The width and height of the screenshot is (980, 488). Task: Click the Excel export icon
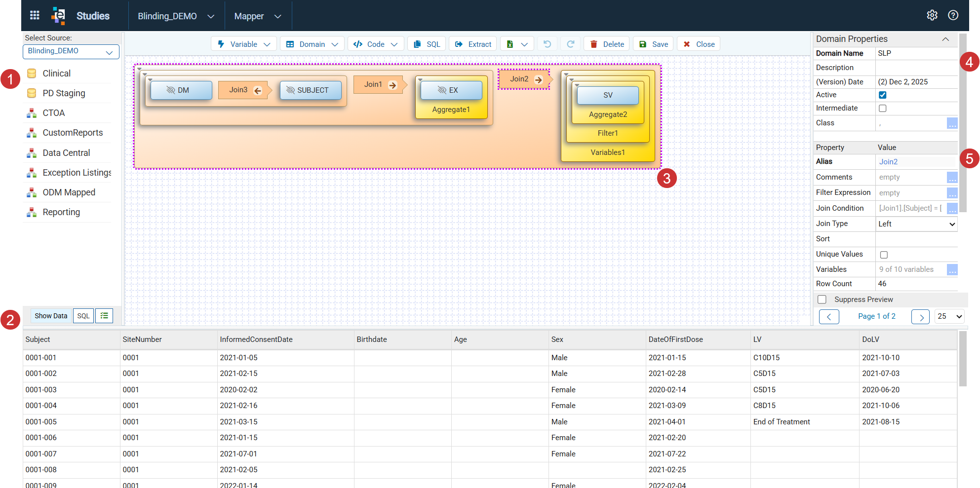tap(510, 44)
